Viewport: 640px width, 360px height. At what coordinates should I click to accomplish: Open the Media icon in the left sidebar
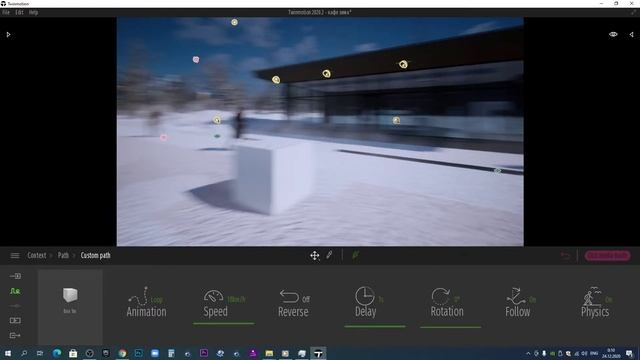[15, 320]
